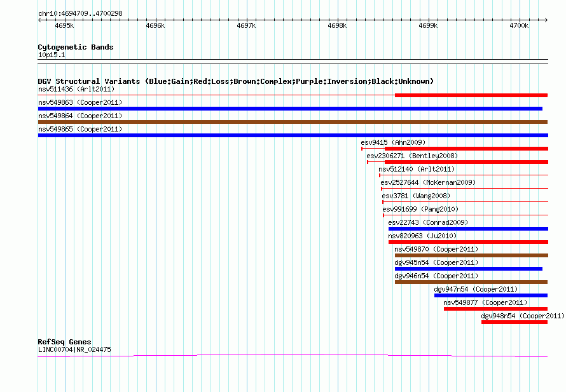Select the esv3781 (Wang2008) variant
This screenshot has height=392, width=566.
coord(416,196)
